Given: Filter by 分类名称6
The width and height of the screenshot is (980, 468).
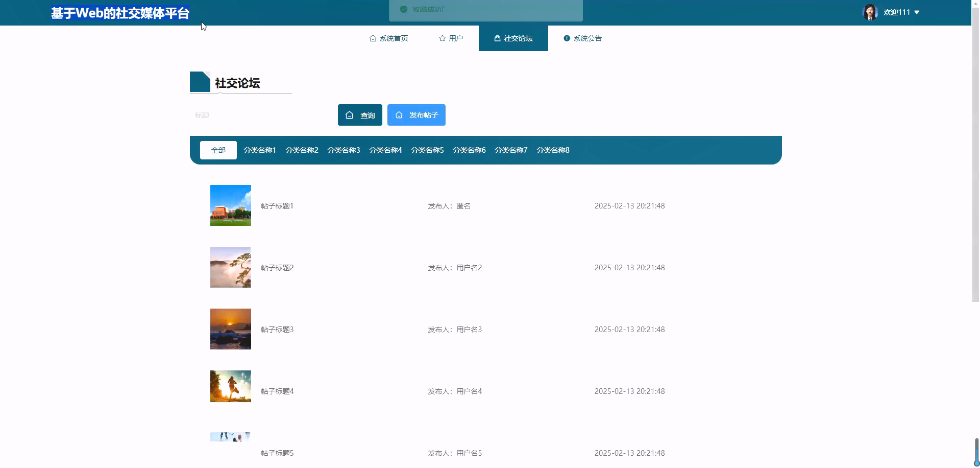Looking at the screenshot, I should [469, 150].
